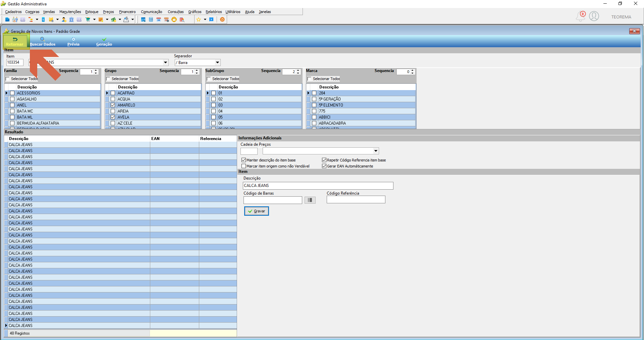Expand the hierarchy tree icon dropdown arrow
This screenshot has height=340, width=644.
(37, 19)
